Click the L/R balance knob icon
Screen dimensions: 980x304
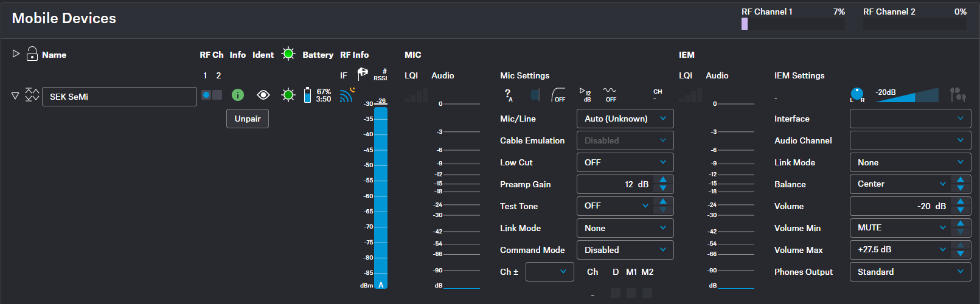[857, 94]
